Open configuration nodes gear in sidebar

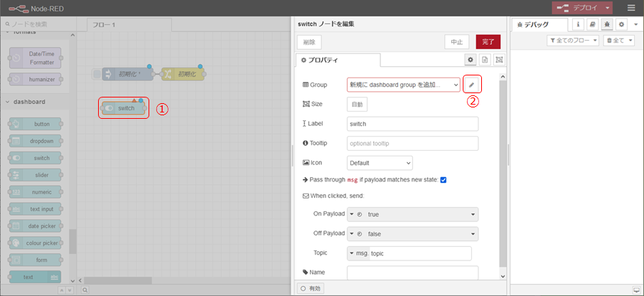point(621,24)
